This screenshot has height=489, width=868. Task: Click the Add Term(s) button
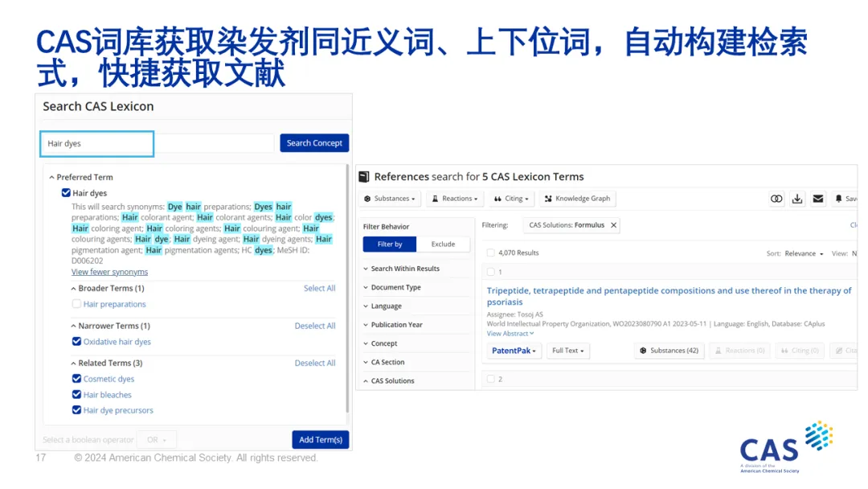click(x=321, y=440)
